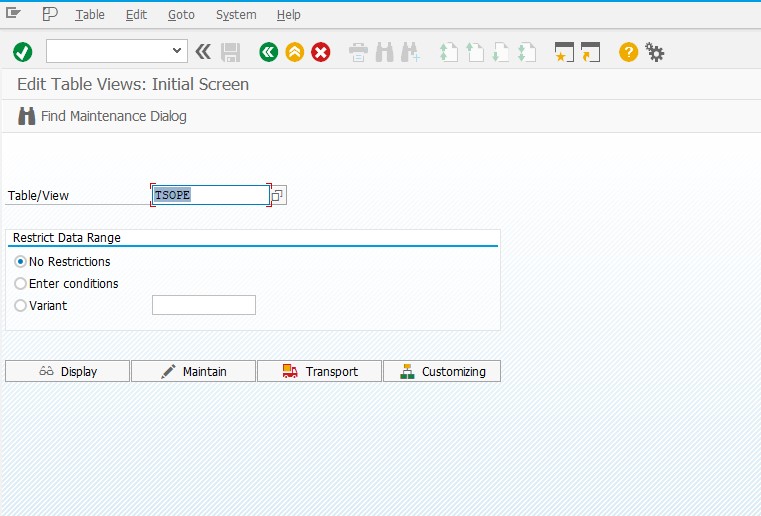The height and width of the screenshot is (516, 761).
Task: Click the Maintain button
Action: click(x=193, y=371)
